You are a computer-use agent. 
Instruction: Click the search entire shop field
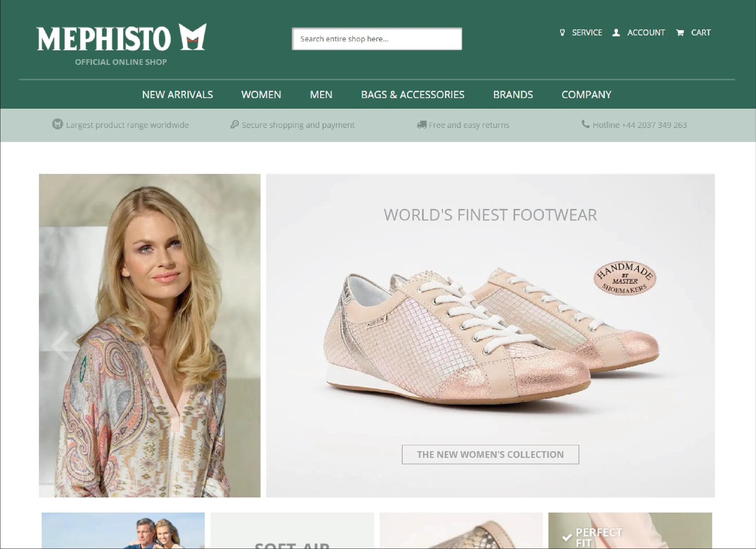377,39
